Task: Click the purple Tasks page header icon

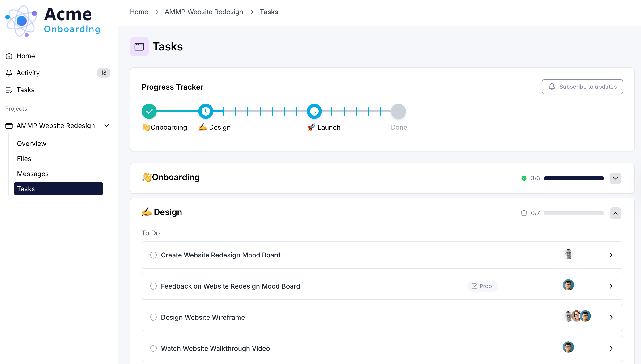Action: [139, 47]
